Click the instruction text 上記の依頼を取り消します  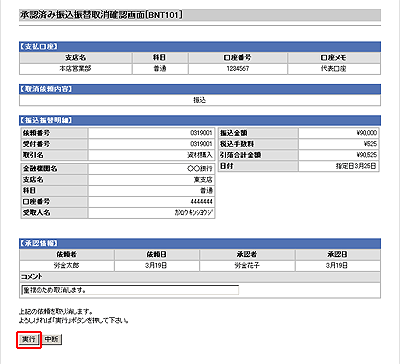click(56, 312)
